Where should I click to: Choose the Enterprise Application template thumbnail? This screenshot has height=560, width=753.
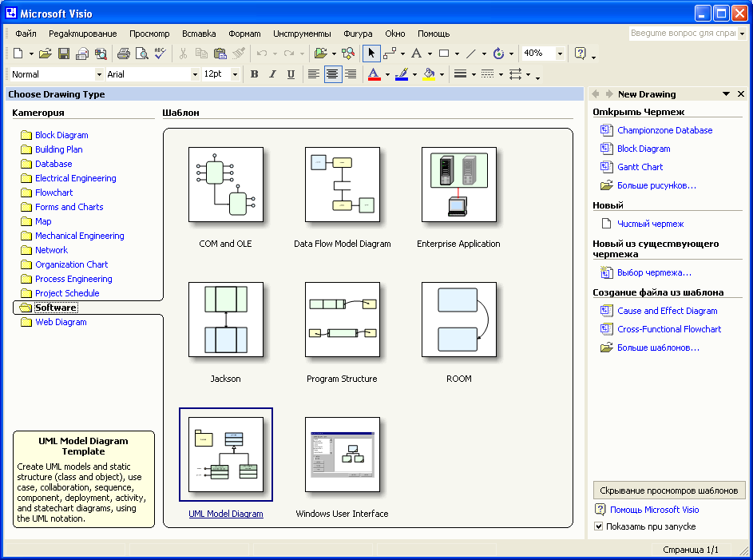(x=458, y=185)
